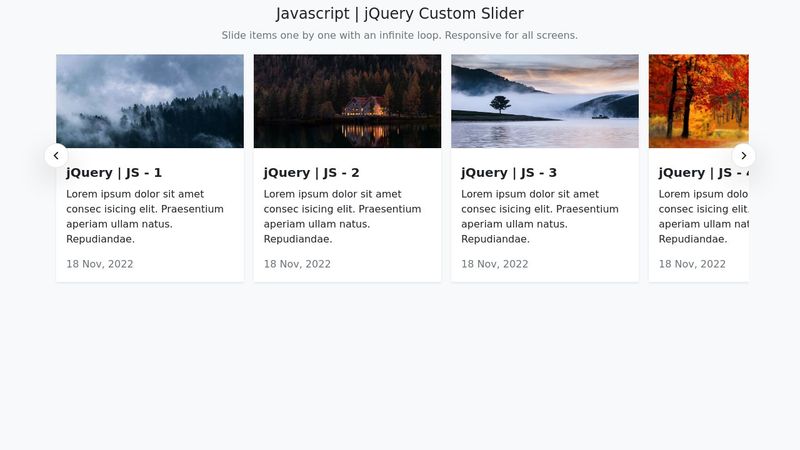
Task: Select the 'jQuery | JS - 2' title
Action: [311, 173]
